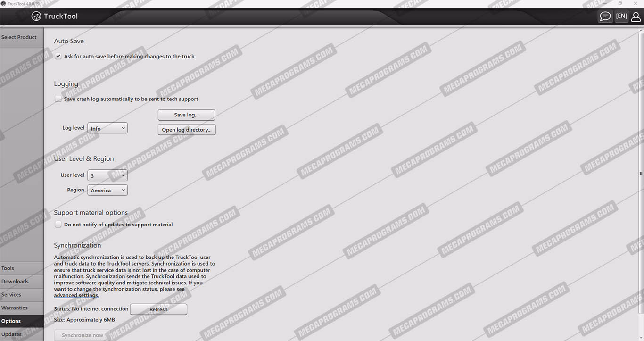Open the Warranties sidebar item

(22, 308)
